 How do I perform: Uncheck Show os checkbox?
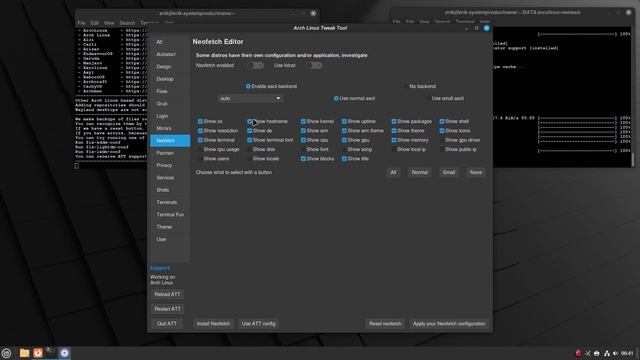(200, 121)
